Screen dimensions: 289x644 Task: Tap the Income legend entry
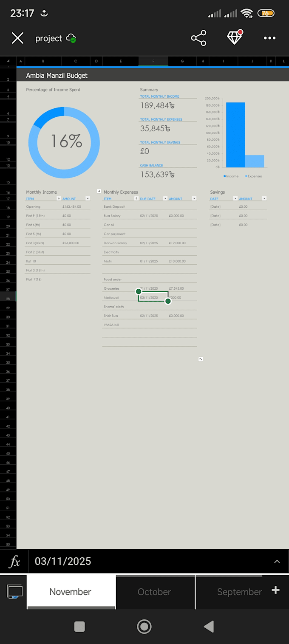(231, 176)
